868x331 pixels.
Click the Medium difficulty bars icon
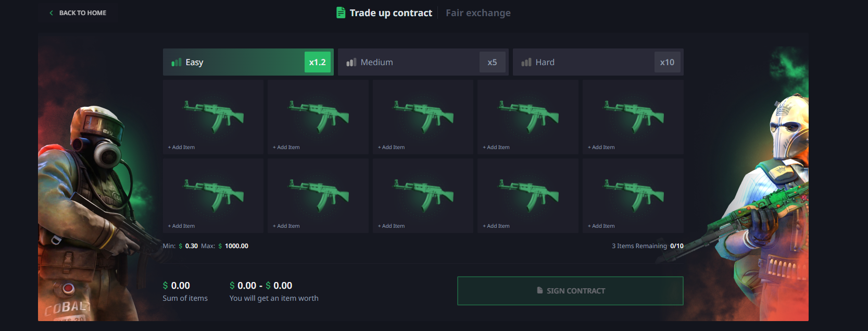click(x=351, y=63)
